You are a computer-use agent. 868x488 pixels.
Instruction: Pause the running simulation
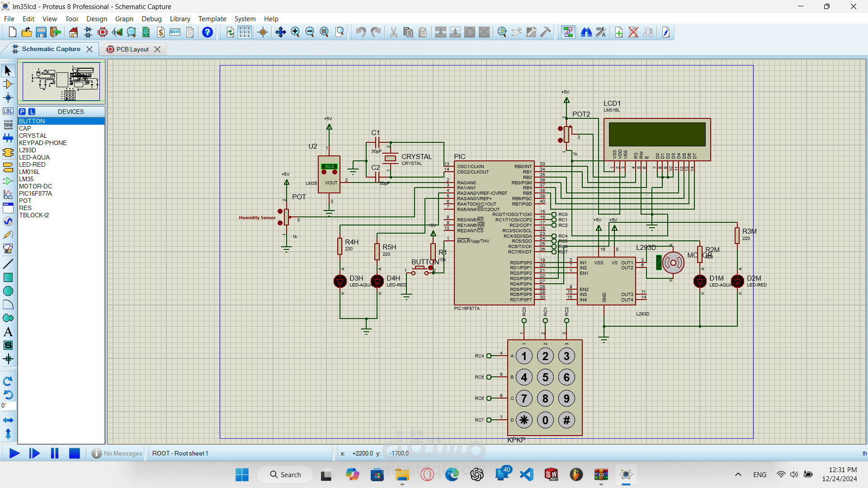click(x=54, y=453)
